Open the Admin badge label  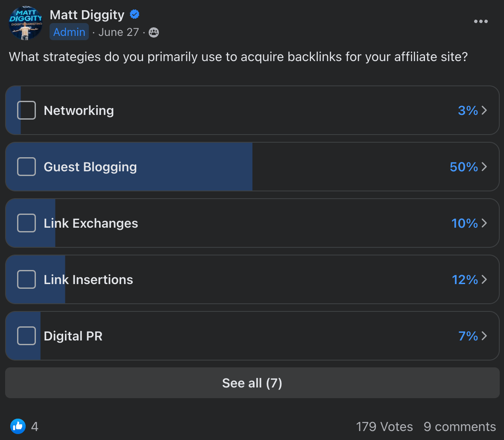click(69, 32)
